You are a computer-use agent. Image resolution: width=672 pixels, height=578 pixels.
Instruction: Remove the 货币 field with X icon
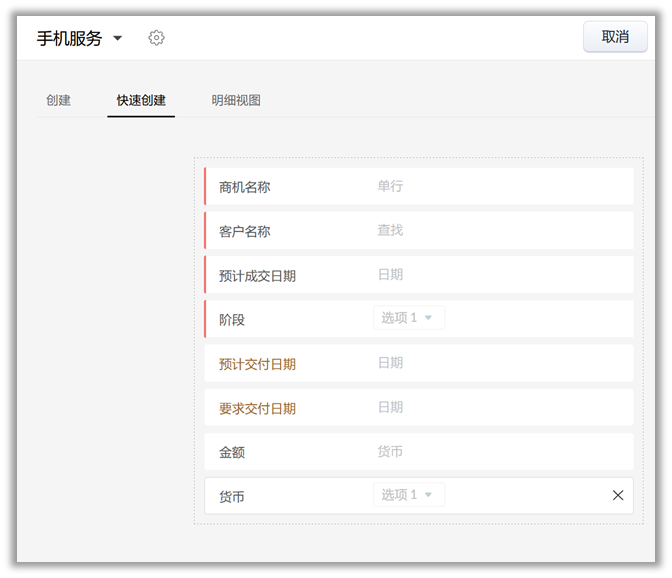[617, 495]
